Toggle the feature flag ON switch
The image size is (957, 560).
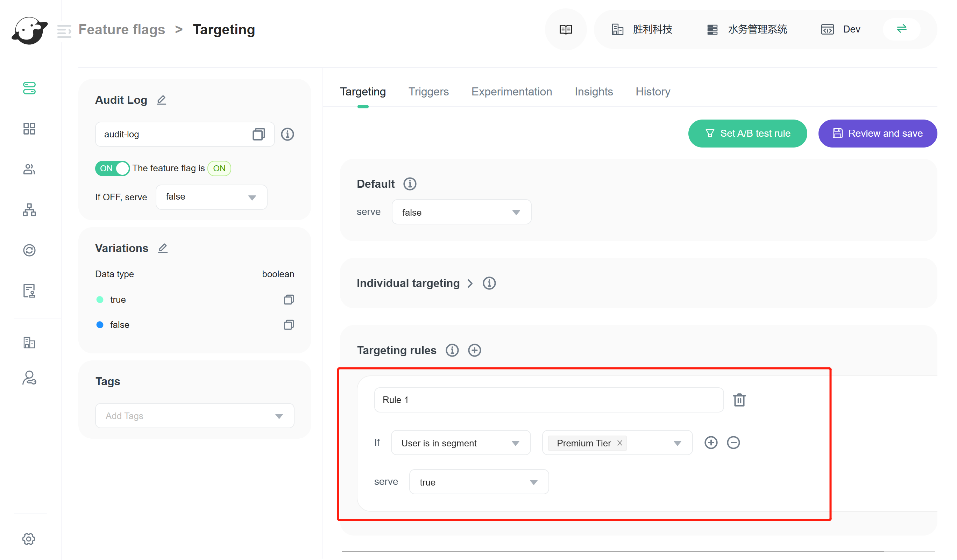112,168
